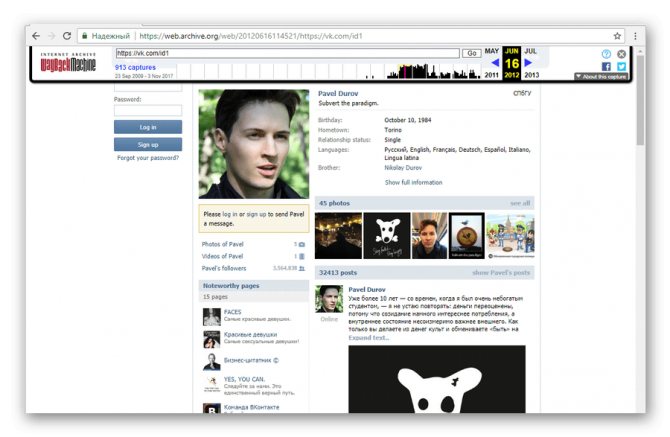
Task: Open the Wayback Machine logo
Action: click(x=68, y=62)
